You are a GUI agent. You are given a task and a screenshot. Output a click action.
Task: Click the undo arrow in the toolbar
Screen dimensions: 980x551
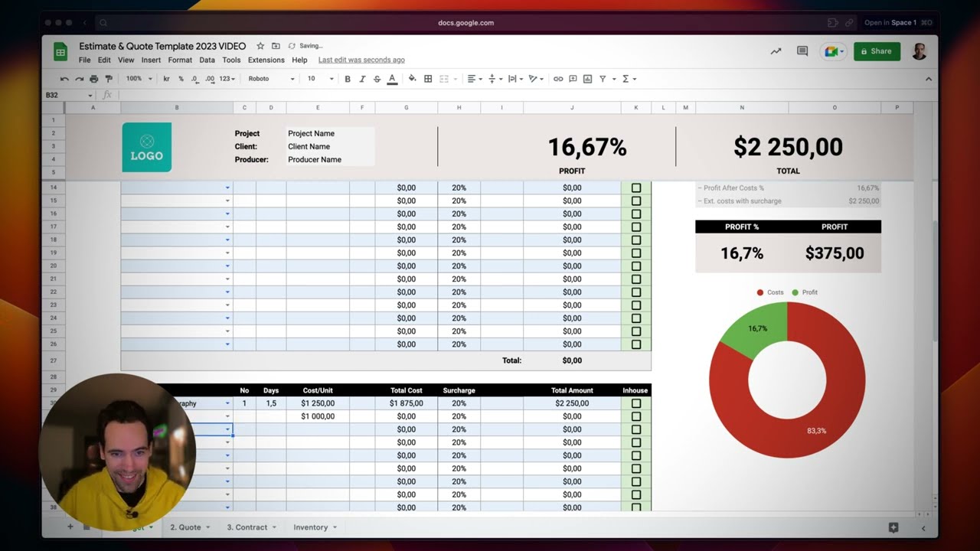click(64, 79)
